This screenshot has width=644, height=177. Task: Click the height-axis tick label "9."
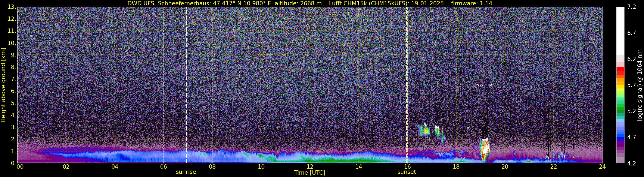13,55
